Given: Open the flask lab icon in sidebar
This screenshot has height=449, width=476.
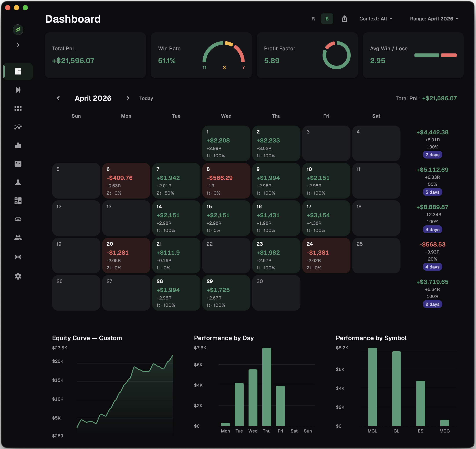Looking at the screenshot, I should coord(18,182).
